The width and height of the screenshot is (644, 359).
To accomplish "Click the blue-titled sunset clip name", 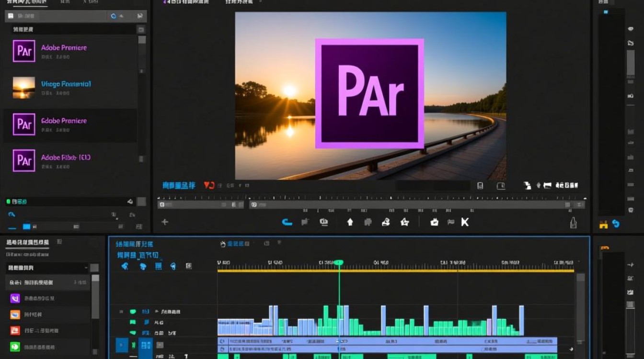I will coord(66,84).
